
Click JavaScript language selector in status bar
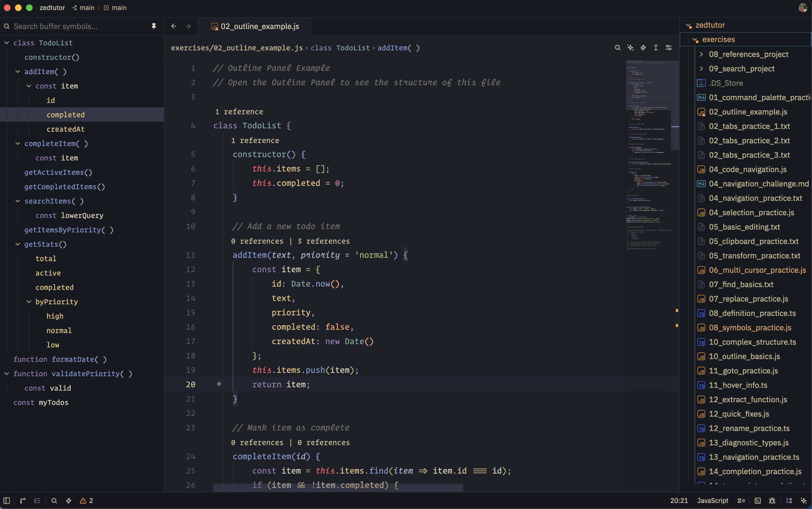click(x=713, y=501)
